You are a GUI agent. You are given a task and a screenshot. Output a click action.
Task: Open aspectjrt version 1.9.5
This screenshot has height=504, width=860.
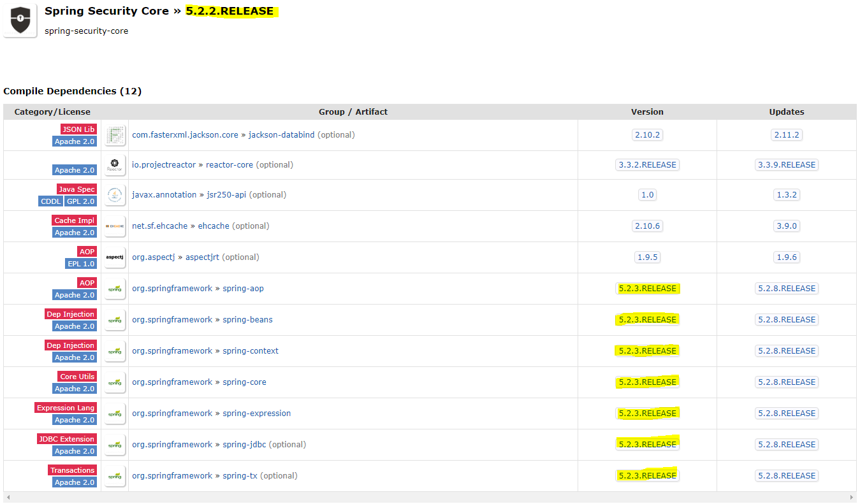[647, 257]
